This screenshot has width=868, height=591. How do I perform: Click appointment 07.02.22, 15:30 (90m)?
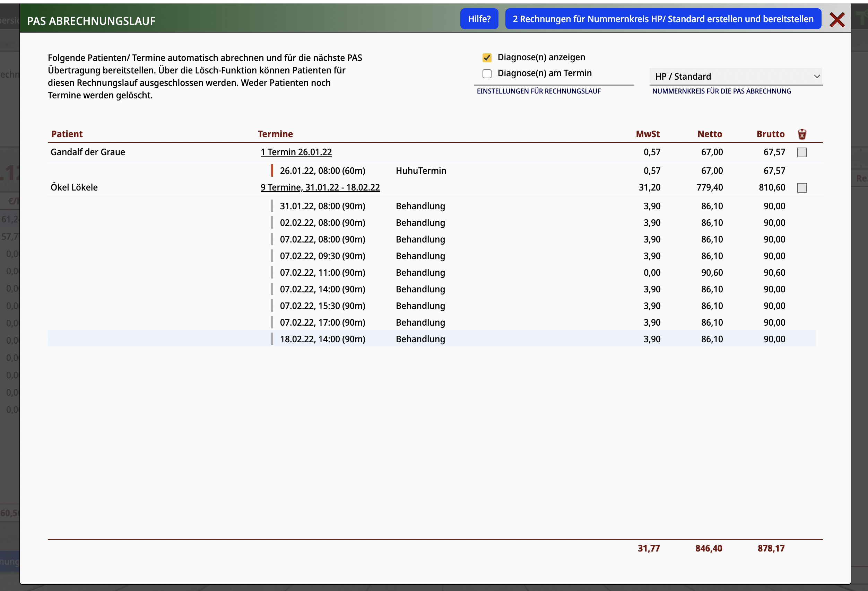pos(323,306)
